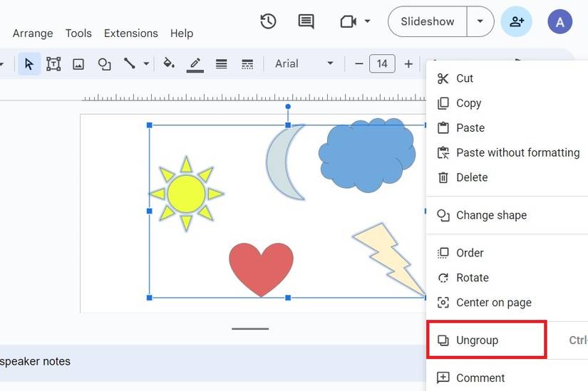
Task: Click the blue cloud shape
Action: tap(367, 155)
